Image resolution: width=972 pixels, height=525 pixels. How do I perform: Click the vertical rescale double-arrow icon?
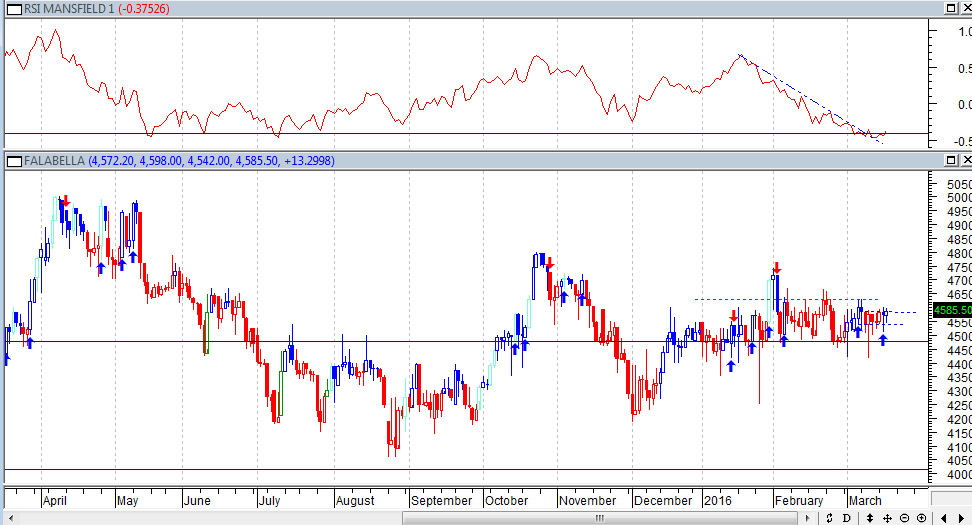pos(871,518)
